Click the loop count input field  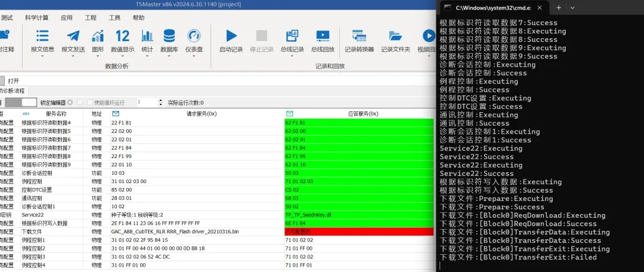147,103
